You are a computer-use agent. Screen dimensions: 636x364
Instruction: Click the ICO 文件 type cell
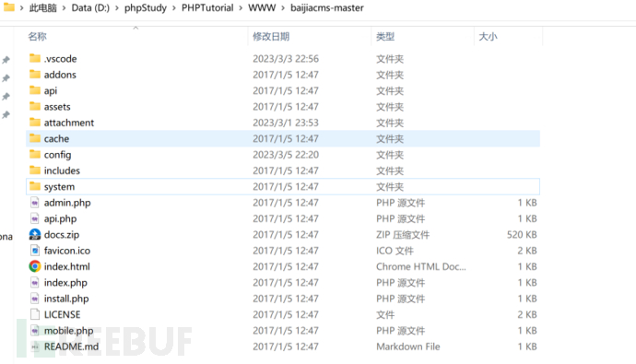pyautogui.click(x=395, y=251)
